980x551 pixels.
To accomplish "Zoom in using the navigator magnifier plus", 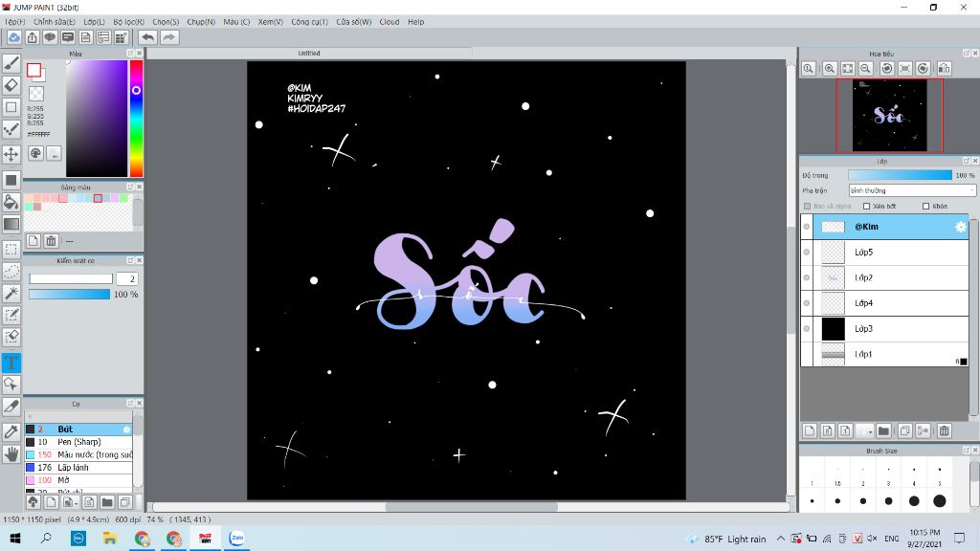I will pos(830,68).
